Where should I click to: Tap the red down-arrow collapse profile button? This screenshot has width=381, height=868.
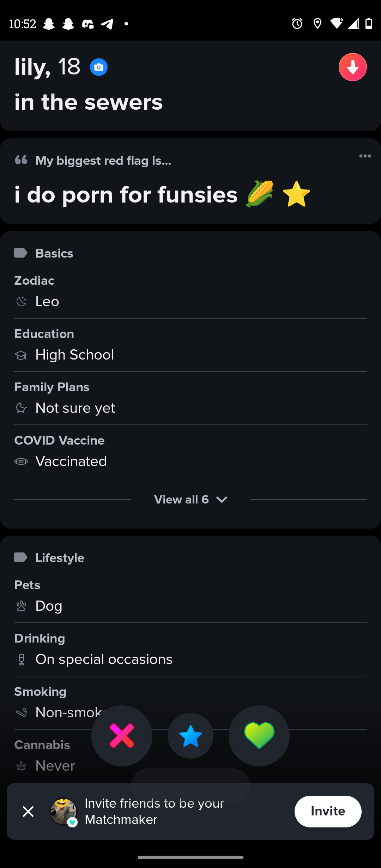pyautogui.click(x=352, y=67)
